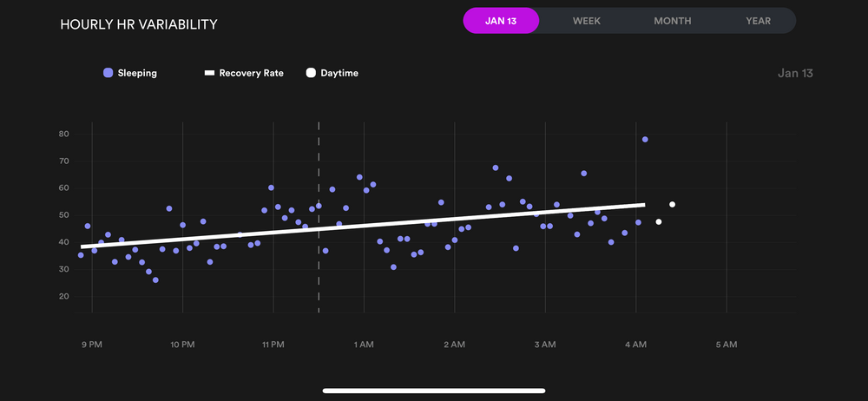
Task: Tap the Jan 13 date label at right
Action: coord(795,74)
